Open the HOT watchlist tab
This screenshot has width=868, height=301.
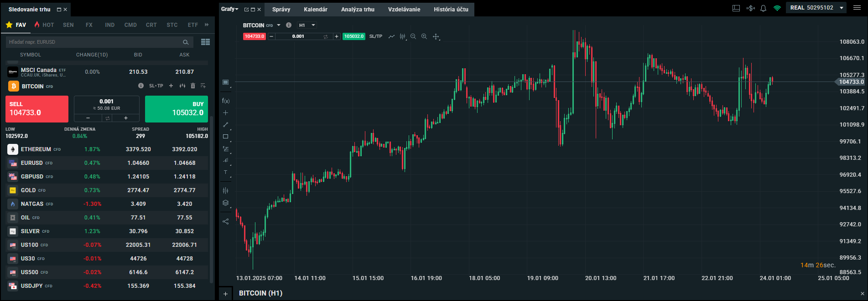click(x=44, y=25)
